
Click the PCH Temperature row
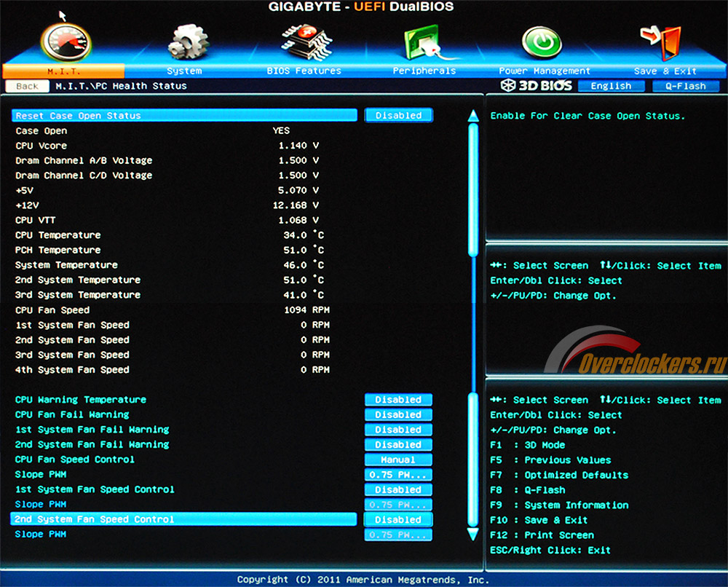(x=170, y=250)
